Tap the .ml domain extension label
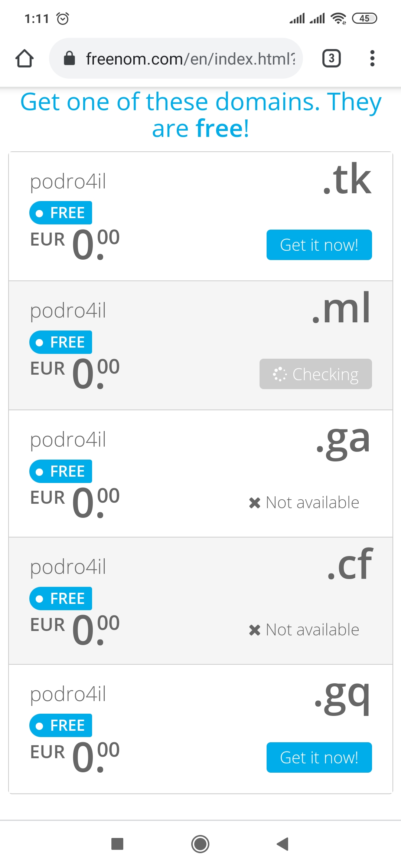 pos(342,308)
